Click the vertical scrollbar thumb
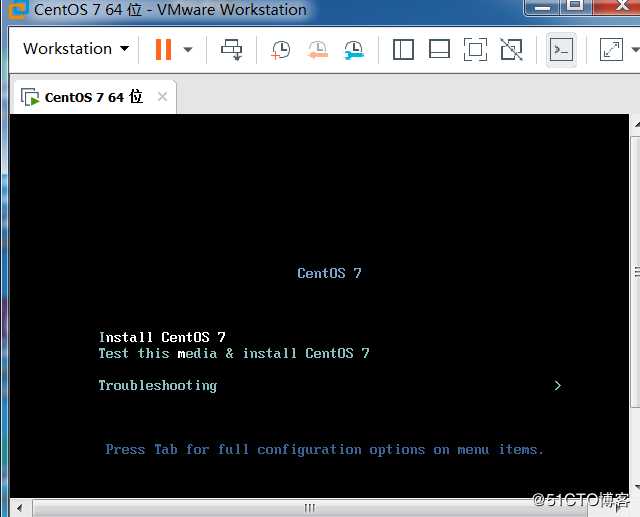 pyautogui.click(x=636, y=272)
